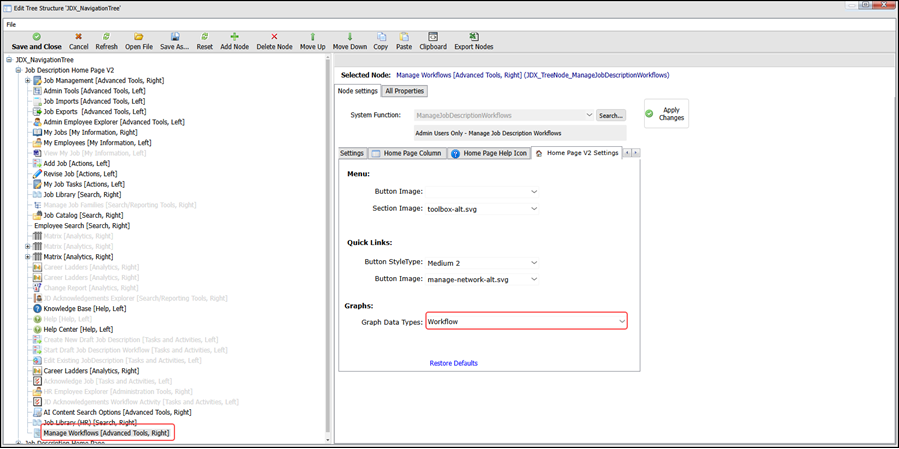
Task: Switch to the Node settings tab
Action: click(x=358, y=91)
